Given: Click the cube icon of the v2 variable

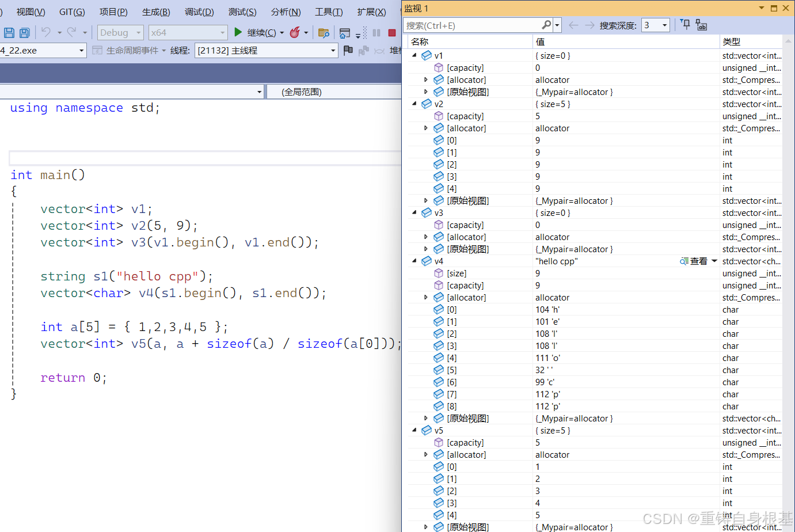Looking at the screenshot, I should (x=427, y=104).
